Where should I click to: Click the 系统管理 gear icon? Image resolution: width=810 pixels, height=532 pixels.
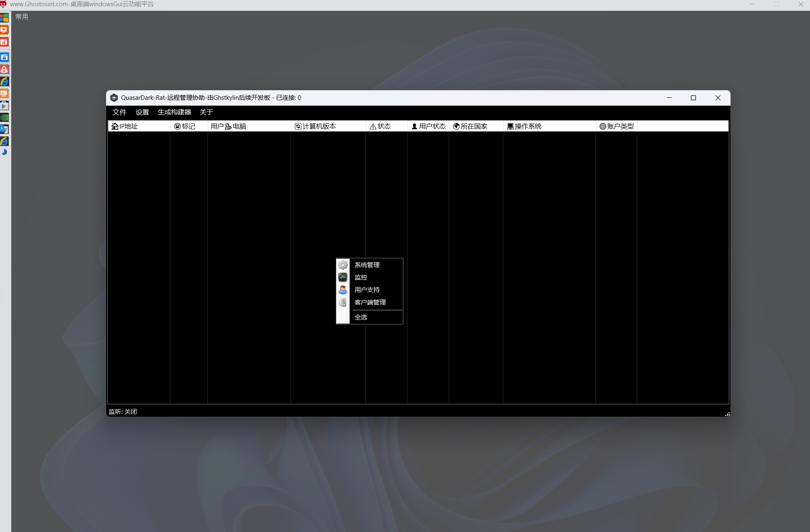tap(343, 265)
